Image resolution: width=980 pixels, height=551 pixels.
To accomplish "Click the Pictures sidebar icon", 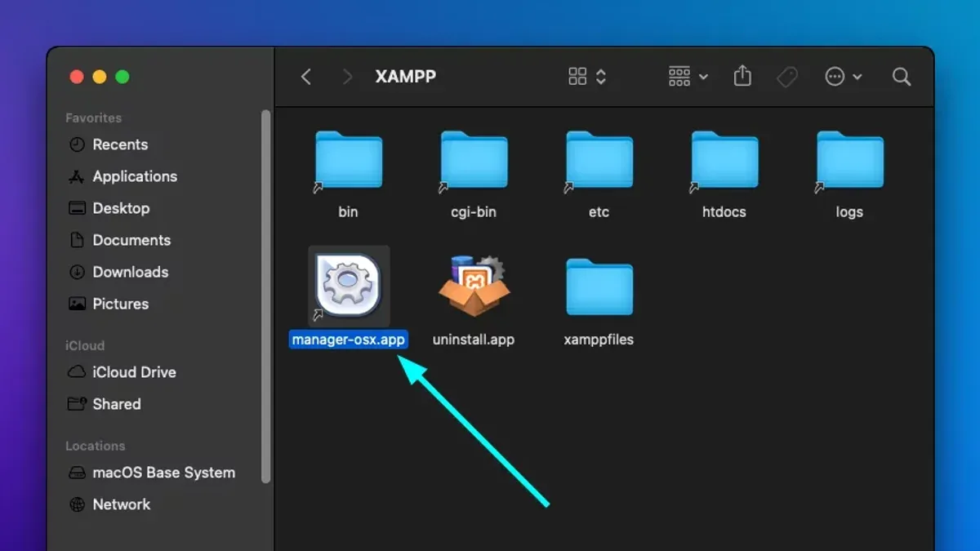I will [77, 304].
